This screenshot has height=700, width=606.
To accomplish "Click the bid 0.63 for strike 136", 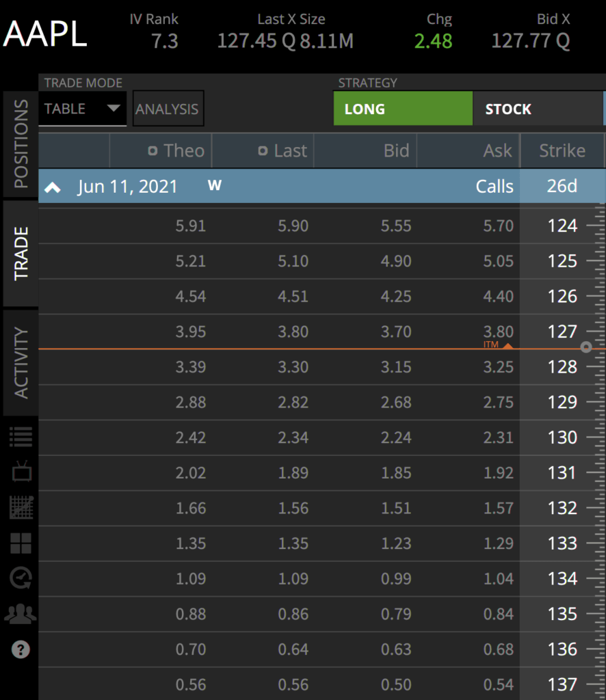I will [395, 649].
